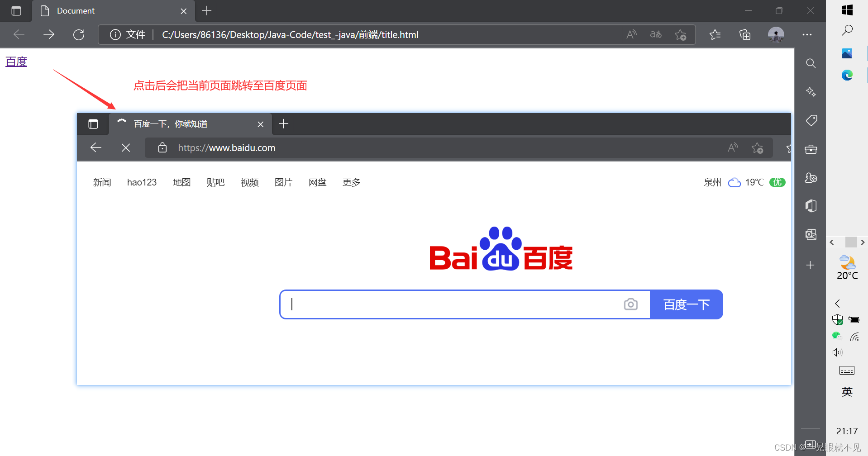Open the Photos app on taskbar
This screenshot has width=868, height=456.
[x=847, y=53]
